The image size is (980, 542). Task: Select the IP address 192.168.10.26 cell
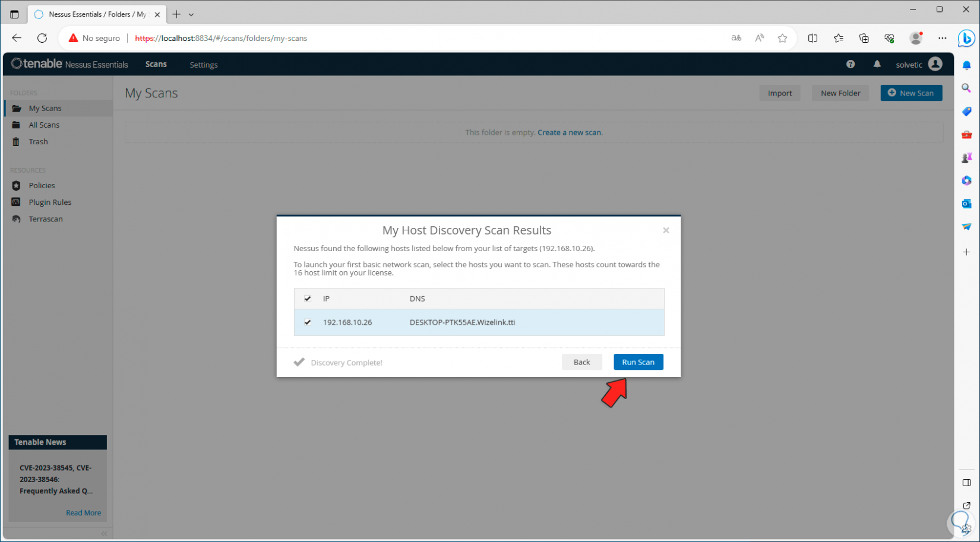tap(347, 322)
